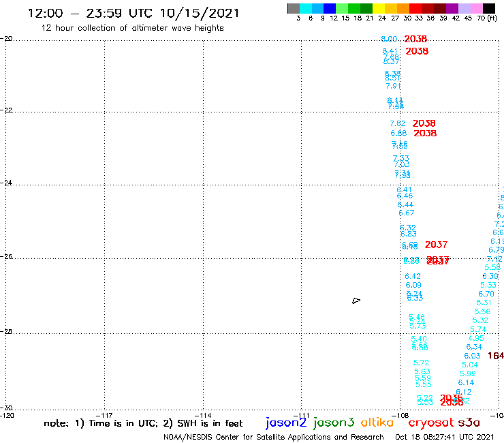Click the red '2038' next to 8.00
The width and height of the screenshot is (504, 443).
[415, 39]
